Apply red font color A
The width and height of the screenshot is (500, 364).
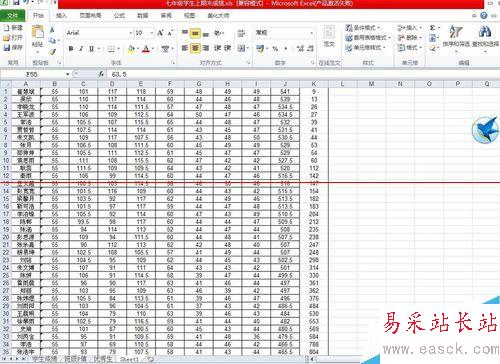146,49
